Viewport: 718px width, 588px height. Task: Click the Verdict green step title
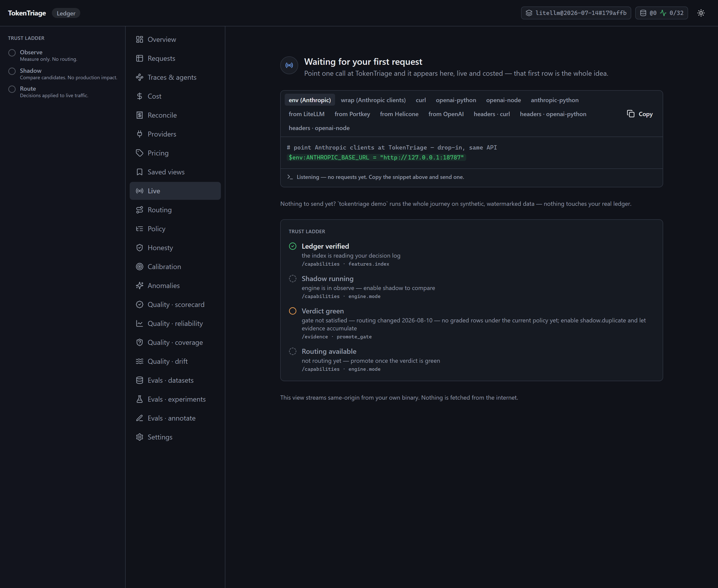323,311
